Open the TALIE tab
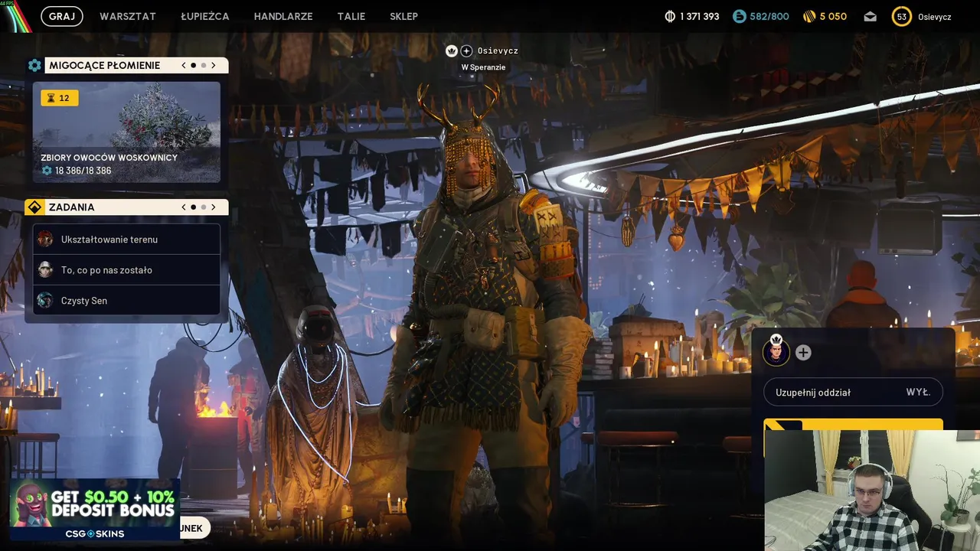The width and height of the screenshot is (980, 551). (x=351, y=16)
